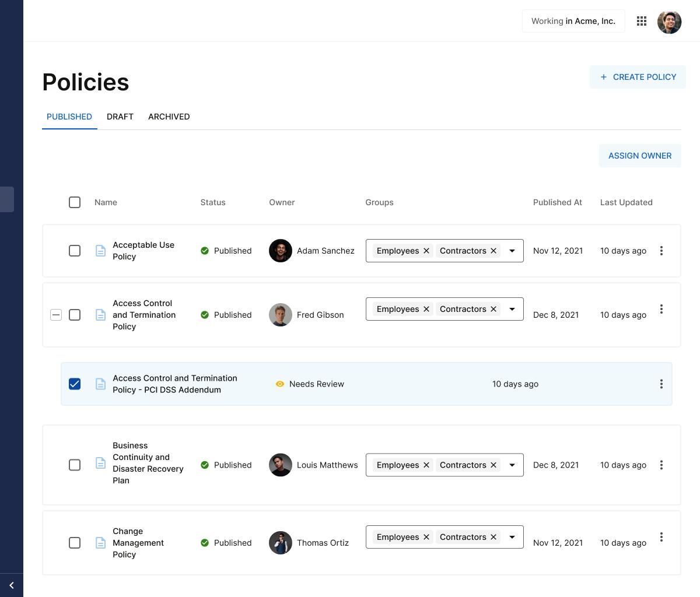Click the Working in Acme, Inc. selector

[x=573, y=21]
